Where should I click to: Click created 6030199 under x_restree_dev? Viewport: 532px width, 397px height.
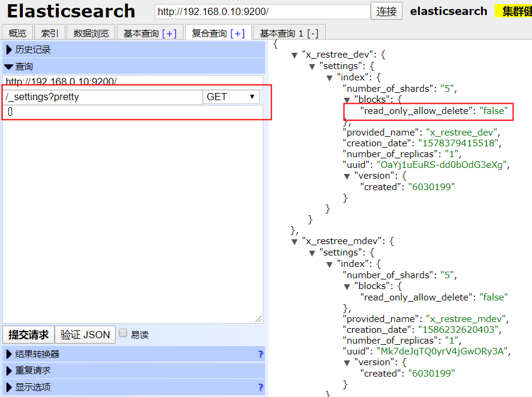407,187
